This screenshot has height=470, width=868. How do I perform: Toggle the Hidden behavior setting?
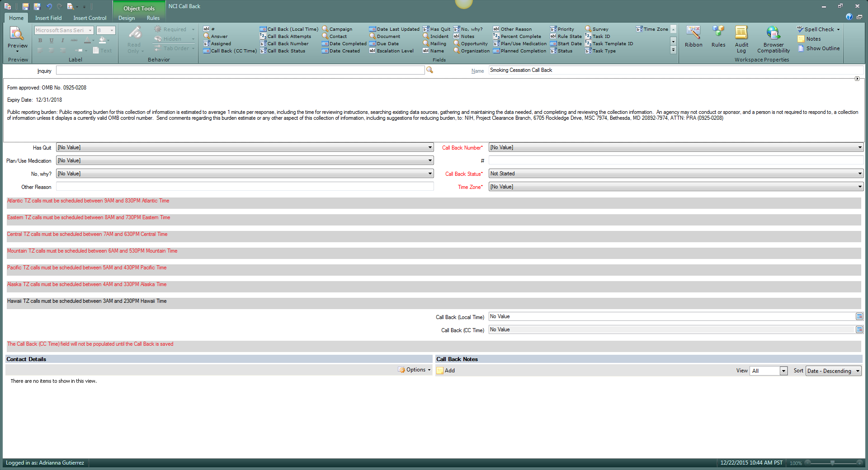coord(174,39)
